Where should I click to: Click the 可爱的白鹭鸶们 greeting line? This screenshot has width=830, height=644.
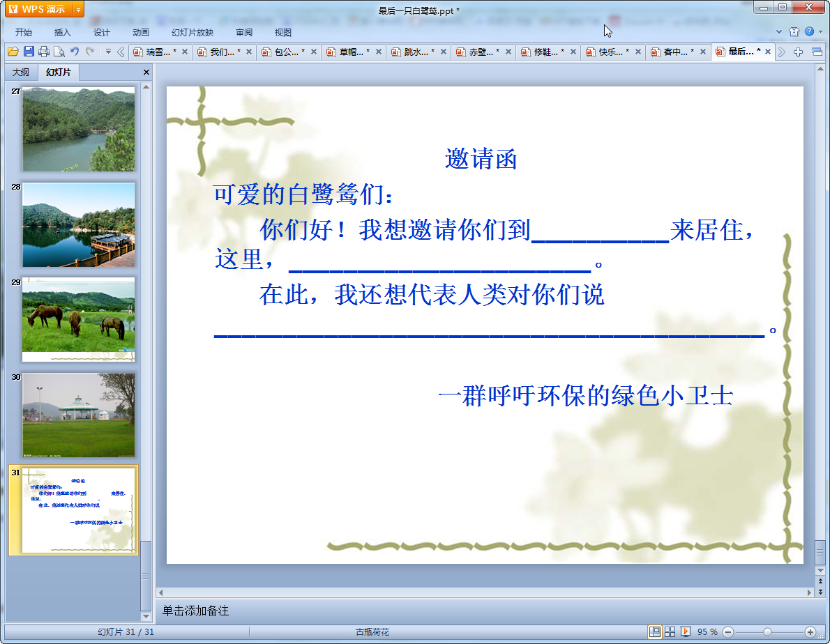pos(304,194)
